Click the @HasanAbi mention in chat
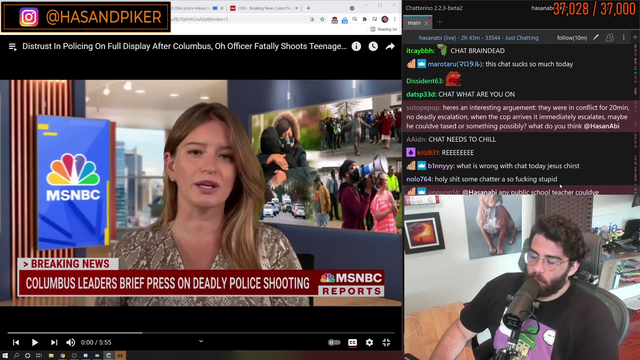Viewport: 640px width, 360px height. tap(601, 126)
